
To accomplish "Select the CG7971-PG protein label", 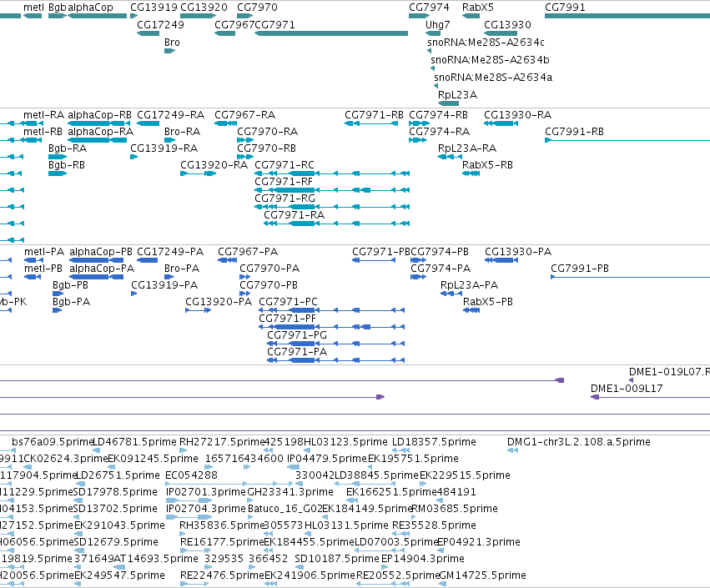I will (297, 335).
